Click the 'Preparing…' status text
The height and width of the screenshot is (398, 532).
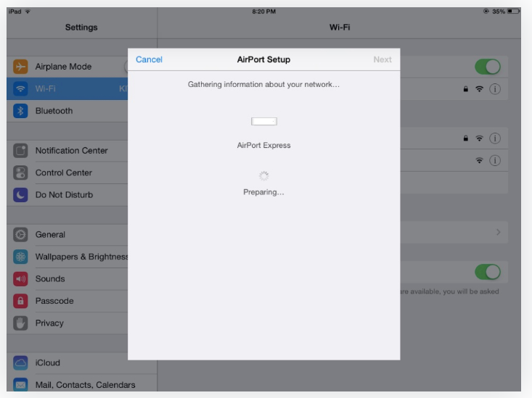click(x=263, y=192)
